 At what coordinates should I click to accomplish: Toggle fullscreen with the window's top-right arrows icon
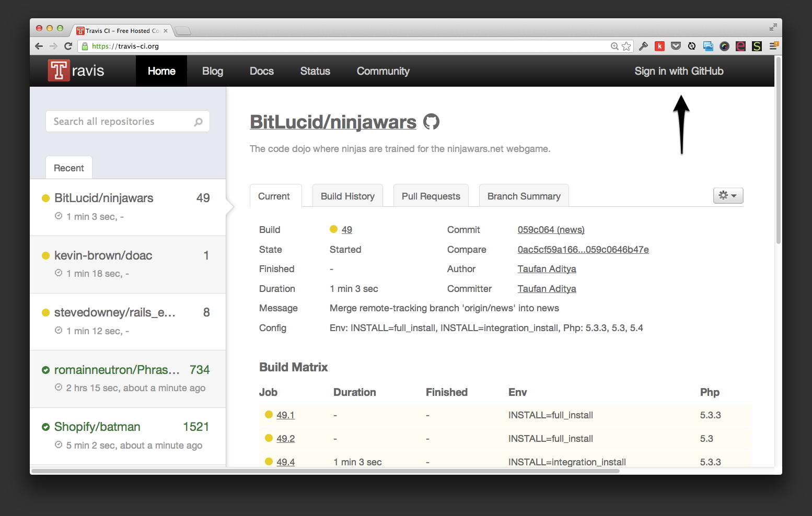tap(773, 27)
